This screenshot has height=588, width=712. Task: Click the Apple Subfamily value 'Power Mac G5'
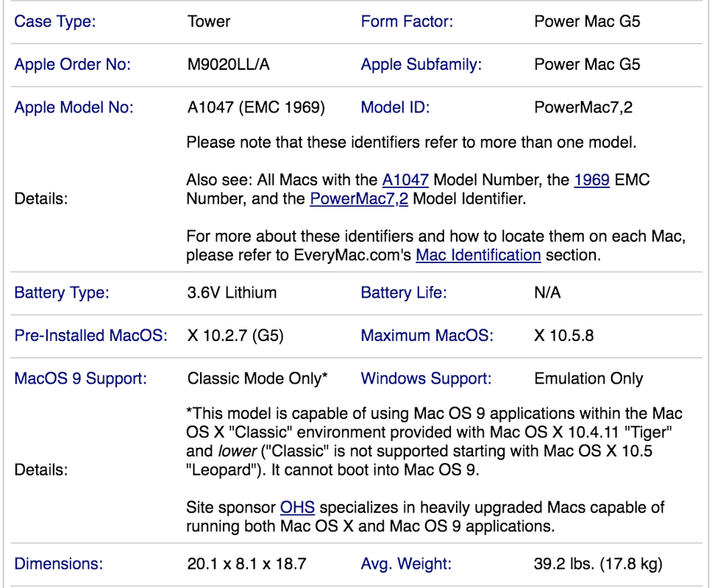click(x=587, y=65)
